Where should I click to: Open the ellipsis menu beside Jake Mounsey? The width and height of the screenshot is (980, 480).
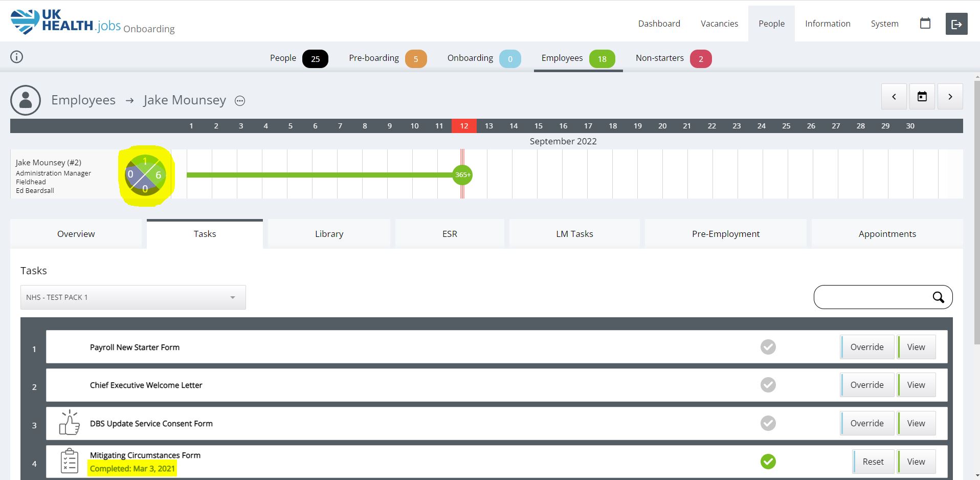click(240, 101)
